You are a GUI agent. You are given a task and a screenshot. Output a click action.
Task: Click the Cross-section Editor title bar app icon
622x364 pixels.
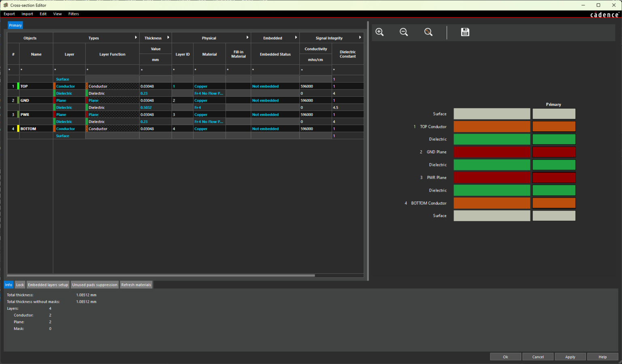tap(6, 5)
